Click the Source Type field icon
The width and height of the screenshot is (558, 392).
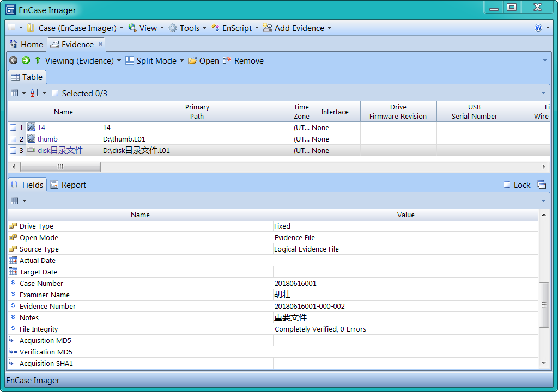pos(13,249)
